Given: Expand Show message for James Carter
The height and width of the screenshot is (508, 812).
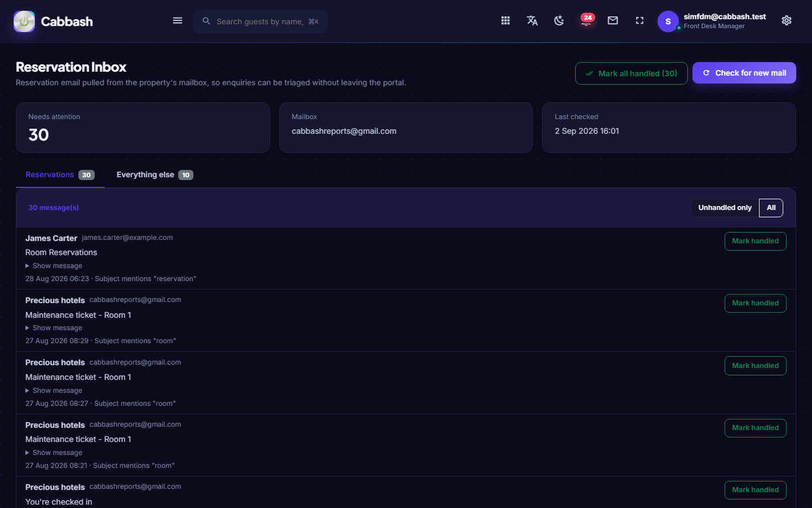Looking at the screenshot, I should coord(54,266).
